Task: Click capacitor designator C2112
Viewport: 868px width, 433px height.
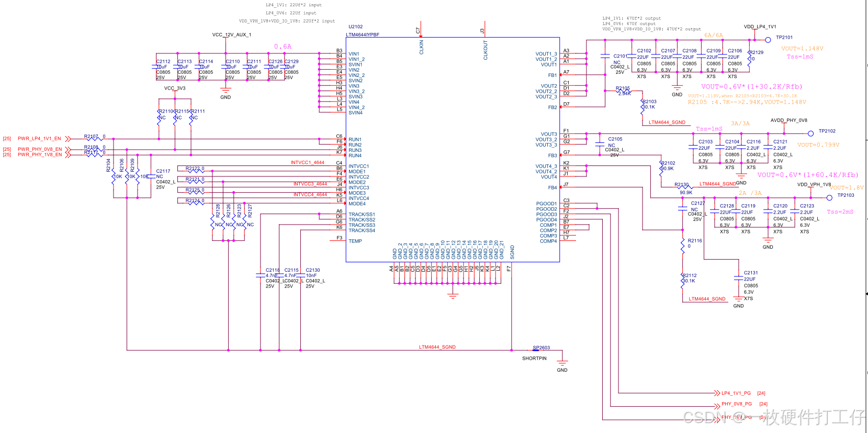Action: [163, 62]
